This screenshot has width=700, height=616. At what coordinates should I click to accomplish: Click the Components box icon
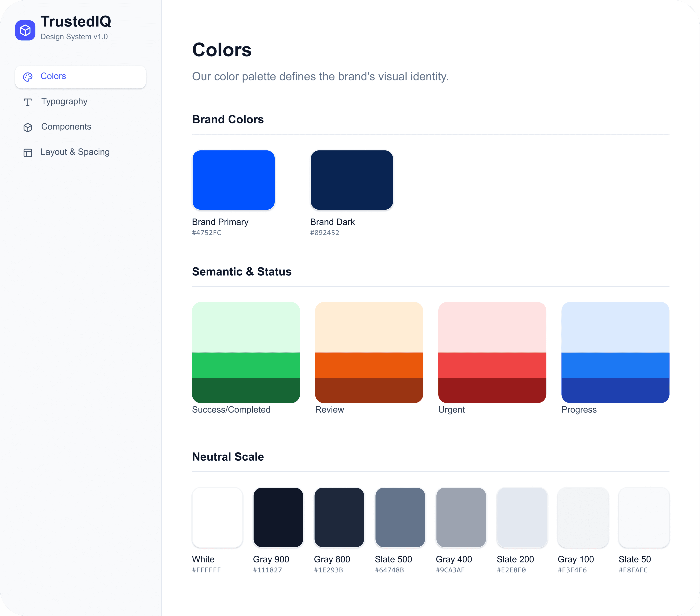click(x=28, y=127)
